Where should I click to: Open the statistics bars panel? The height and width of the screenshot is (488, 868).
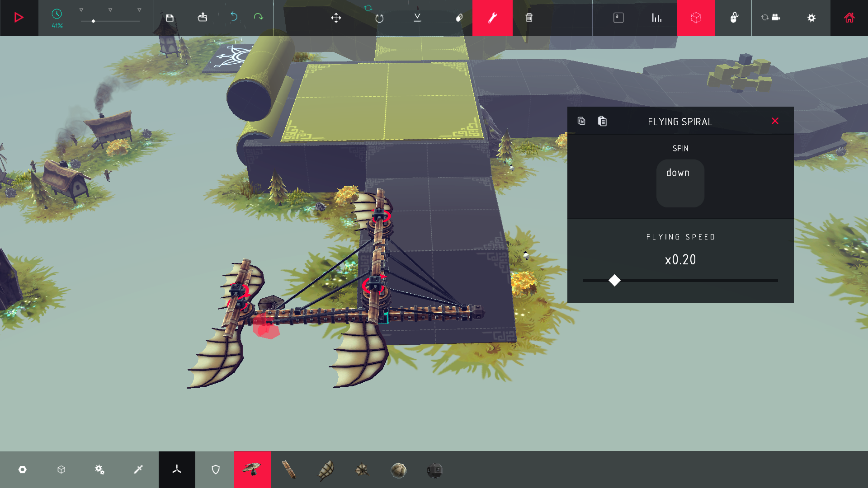click(656, 18)
